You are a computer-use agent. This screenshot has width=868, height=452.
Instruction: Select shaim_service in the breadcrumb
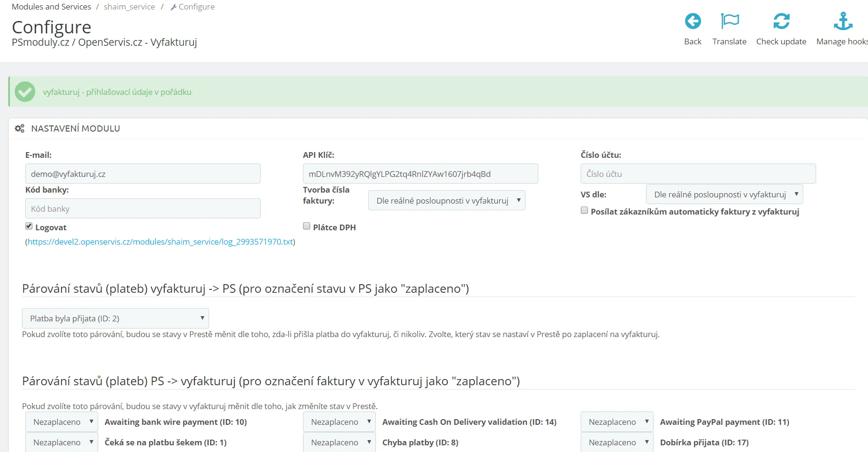pos(129,7)
